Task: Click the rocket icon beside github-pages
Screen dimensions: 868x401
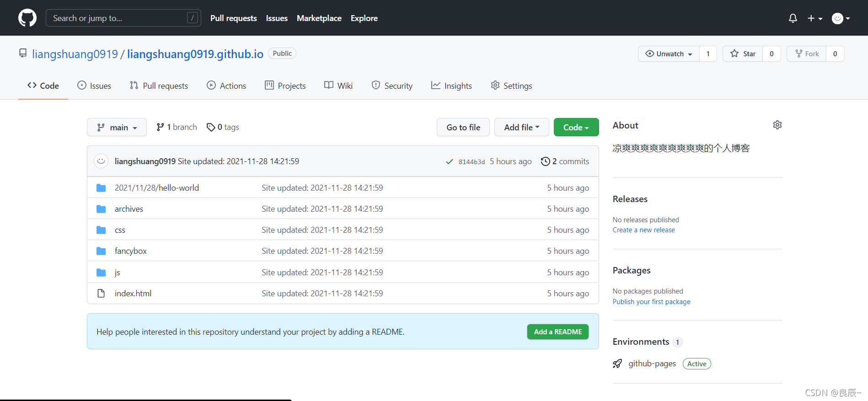Action: pyautogui.click(x=617, y=364)
